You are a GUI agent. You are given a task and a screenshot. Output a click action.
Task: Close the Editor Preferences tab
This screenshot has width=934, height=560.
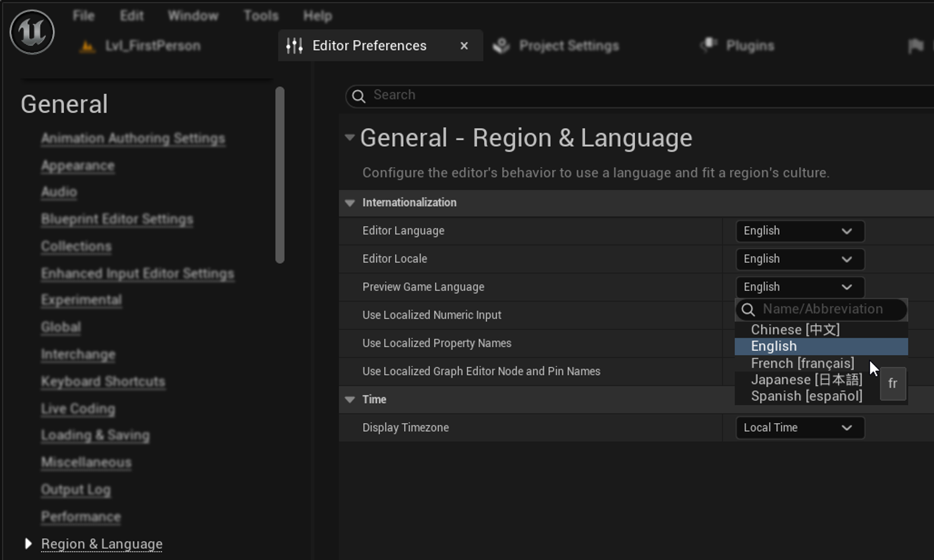[x=464, y=45]
